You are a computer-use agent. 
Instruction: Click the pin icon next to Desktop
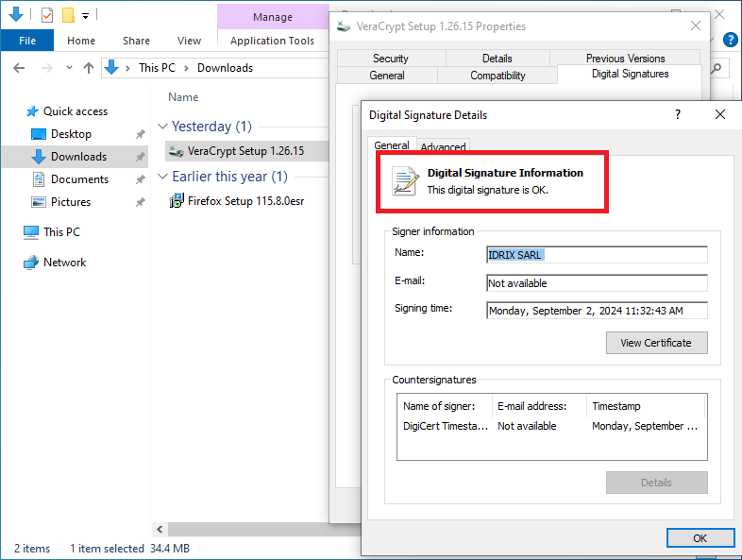pos(140,134)
